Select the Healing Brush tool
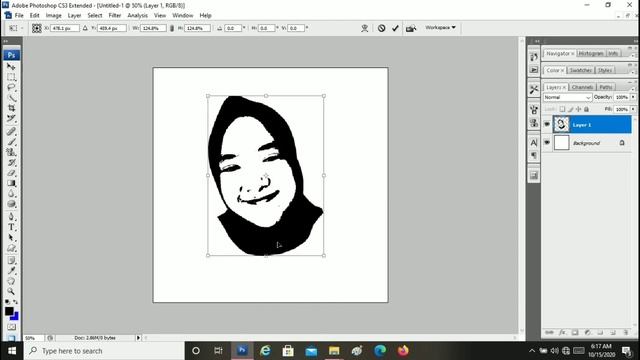The image size is (640, 360). [11, 131]
